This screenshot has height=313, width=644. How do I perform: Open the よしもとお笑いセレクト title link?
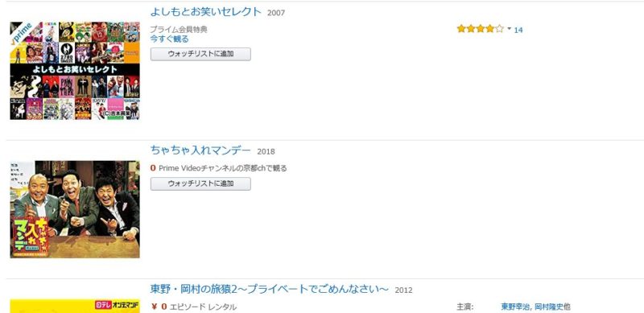click(206, 11)
